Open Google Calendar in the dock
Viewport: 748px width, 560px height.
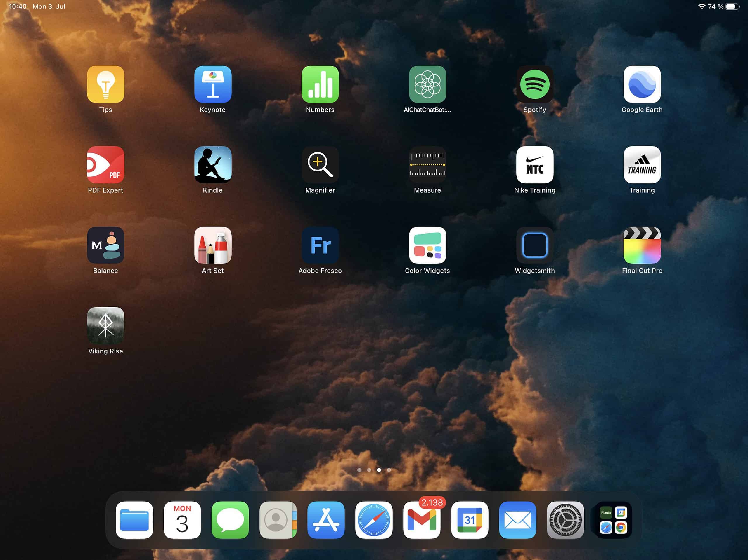click(x=470, y=520)
